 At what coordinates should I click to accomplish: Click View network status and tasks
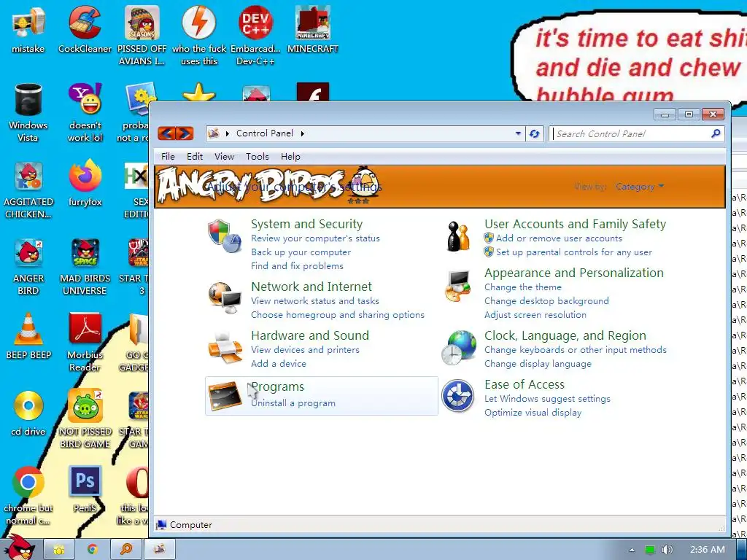pos(315,301)
